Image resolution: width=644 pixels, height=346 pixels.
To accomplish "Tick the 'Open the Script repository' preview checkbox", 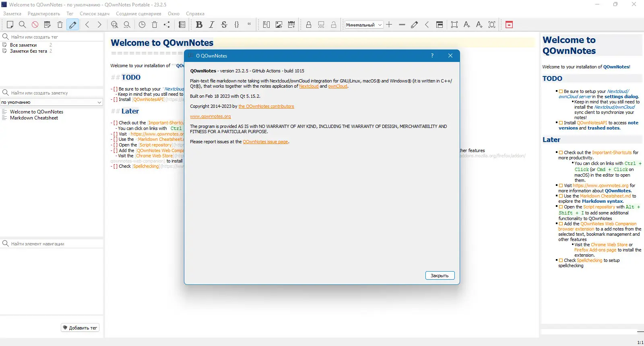I will [x=561, y=207].
